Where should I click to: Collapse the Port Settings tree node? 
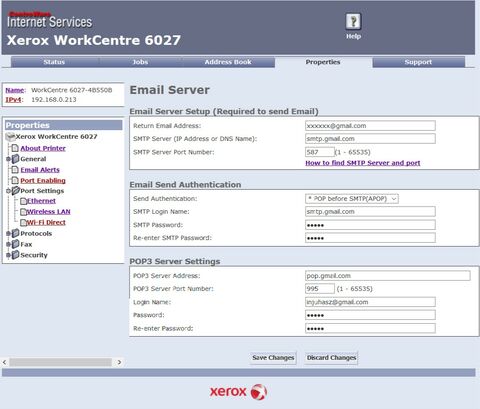[x=8, y=191]
